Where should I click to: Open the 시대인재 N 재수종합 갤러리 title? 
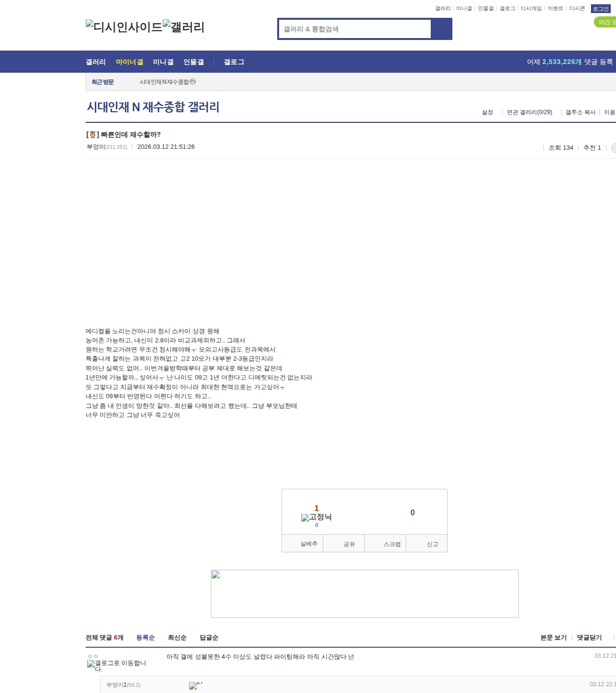tap(153, 106)
